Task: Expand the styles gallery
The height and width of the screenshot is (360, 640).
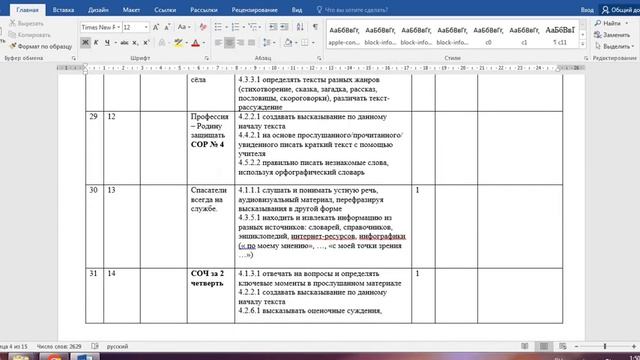Action: 582,44
